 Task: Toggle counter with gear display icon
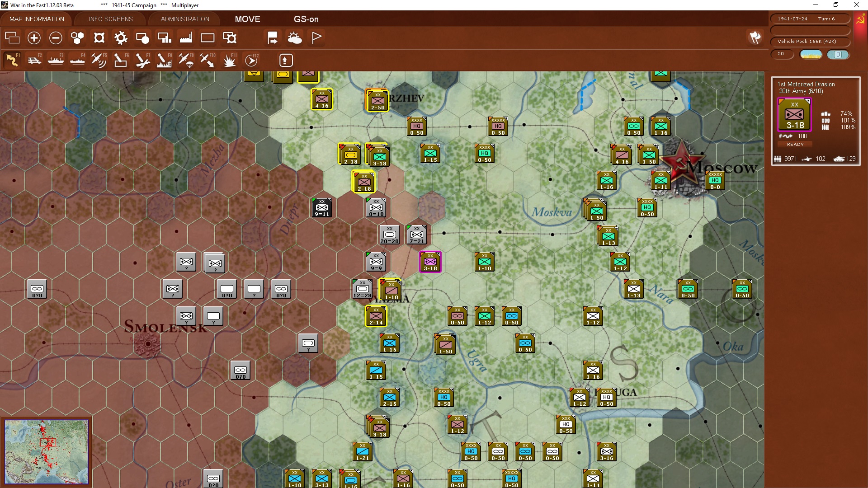(230, 38)
